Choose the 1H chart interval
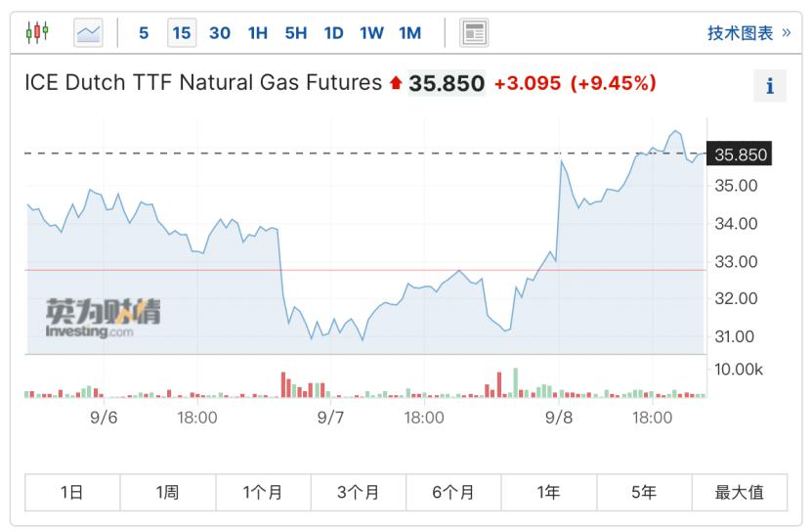Image resolution: width=812 pixels, height=532 pixels. 258,33
